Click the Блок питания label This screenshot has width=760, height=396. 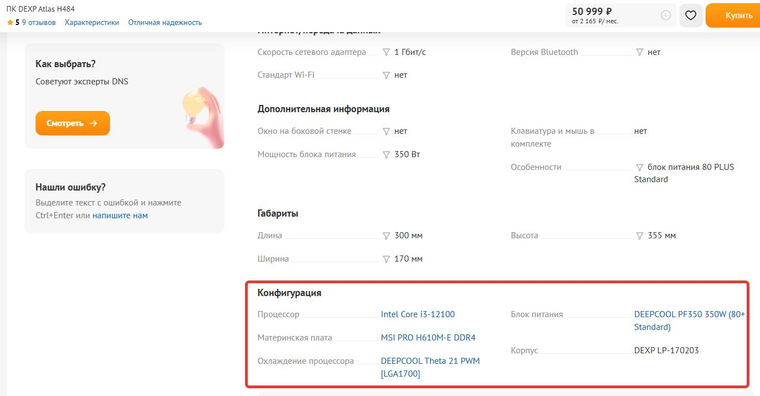point(537,314)
